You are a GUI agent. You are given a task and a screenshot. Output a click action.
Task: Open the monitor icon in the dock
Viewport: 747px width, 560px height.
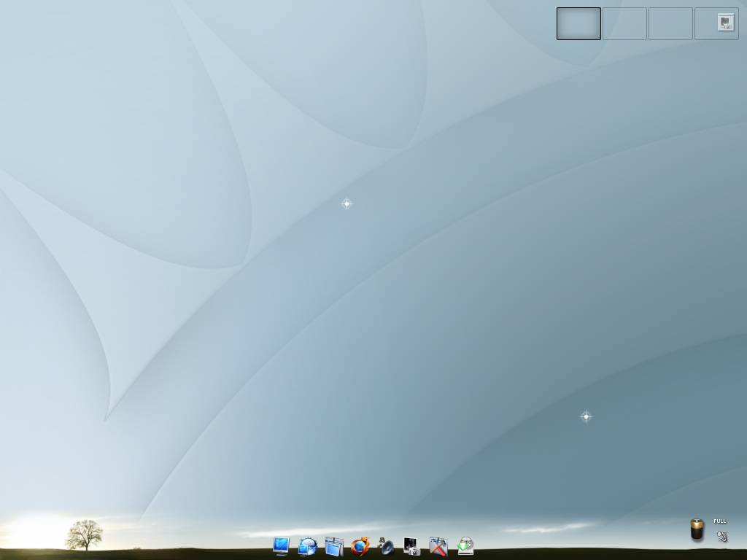[281, 545]
